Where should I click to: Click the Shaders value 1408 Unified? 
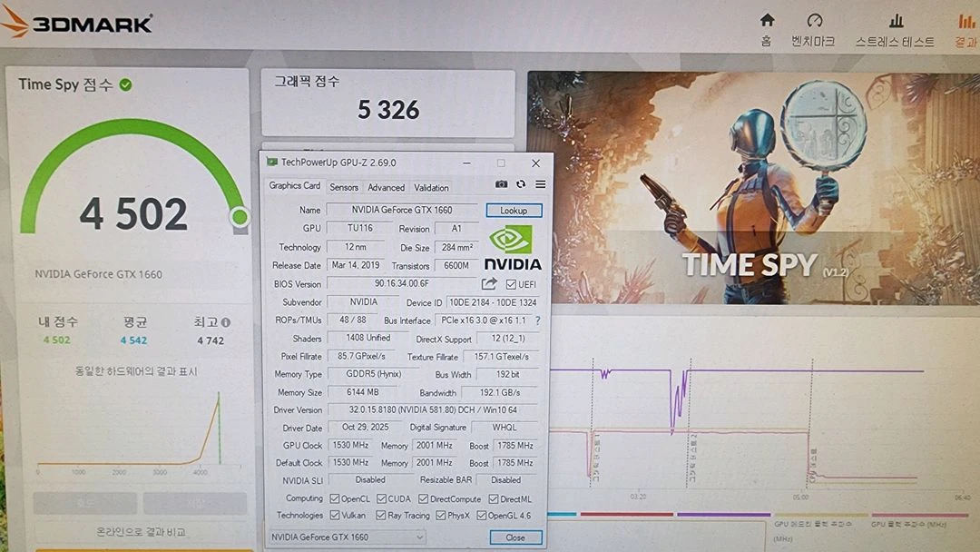click(368, 338)
